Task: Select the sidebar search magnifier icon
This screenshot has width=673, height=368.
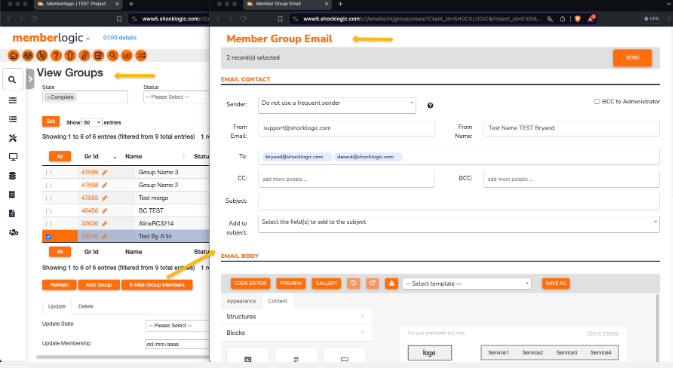Action: [x=12, y=80]
